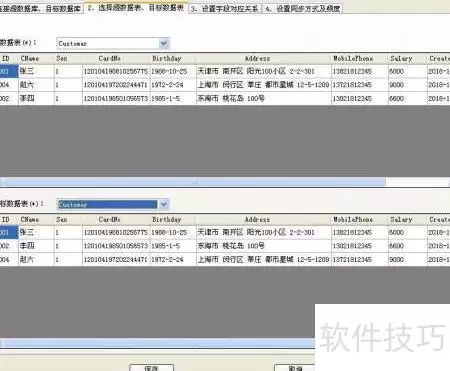This screenshot has height=371, width=450.
Task: Click the source grid horizontal scrollbar
Action: (193, 182)
